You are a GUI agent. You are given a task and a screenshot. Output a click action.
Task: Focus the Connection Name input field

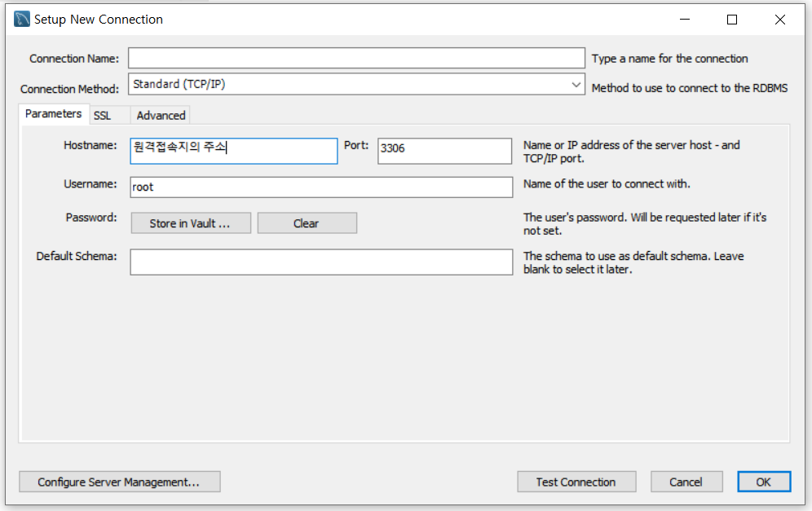click(356, 58)
